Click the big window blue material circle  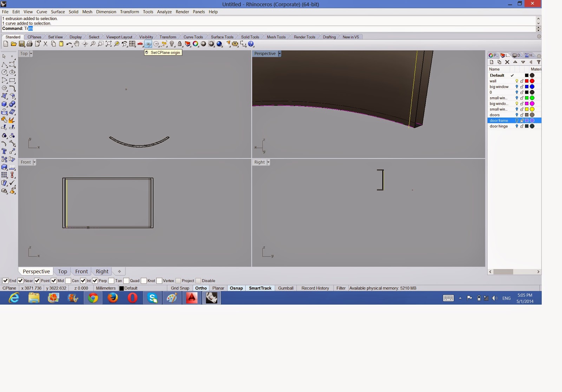[x=532, y=87]
